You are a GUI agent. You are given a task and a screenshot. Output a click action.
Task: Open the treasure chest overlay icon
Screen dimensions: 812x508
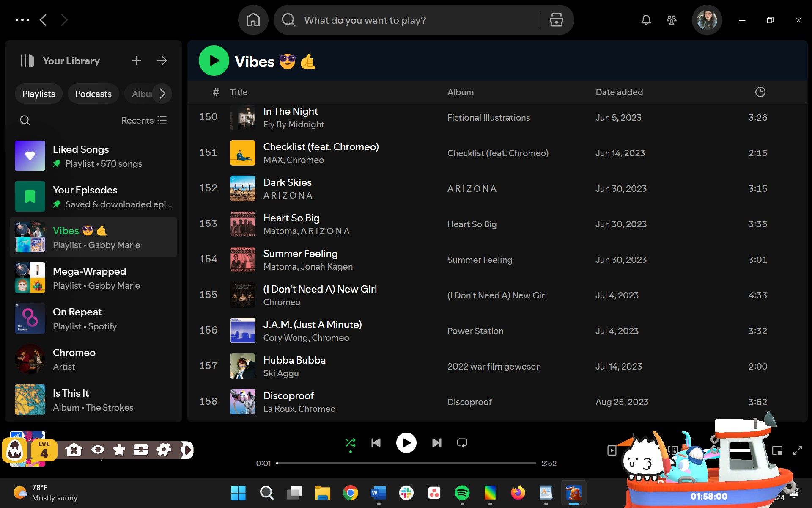click(x=141, y=450)
